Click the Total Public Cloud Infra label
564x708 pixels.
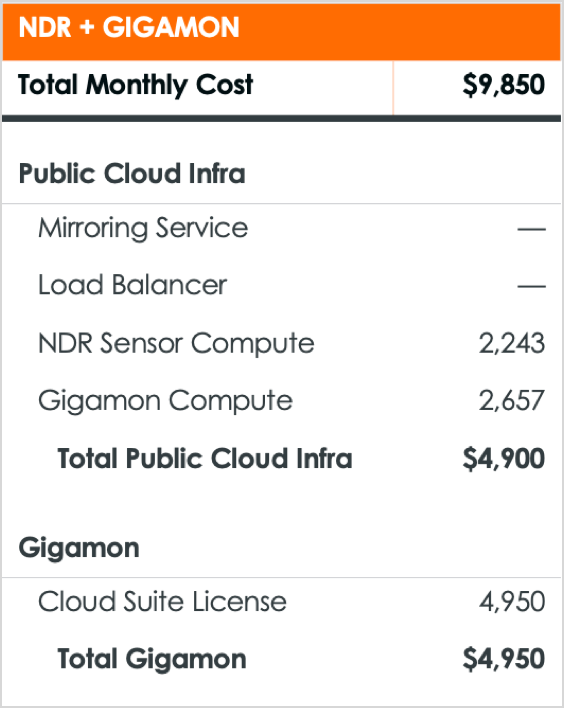coord(205,458)
